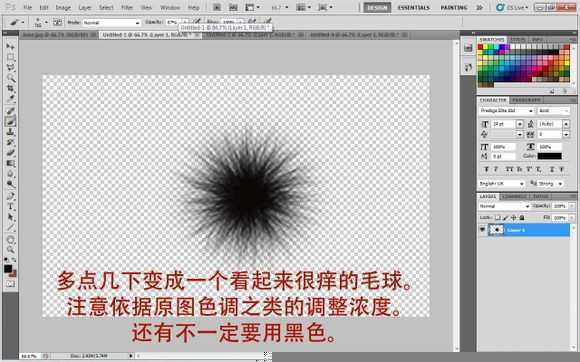Screen dimensions: 580x362
Task: Select the Path Selection tool
Action: pyautogui.click(x=10, y=217)
